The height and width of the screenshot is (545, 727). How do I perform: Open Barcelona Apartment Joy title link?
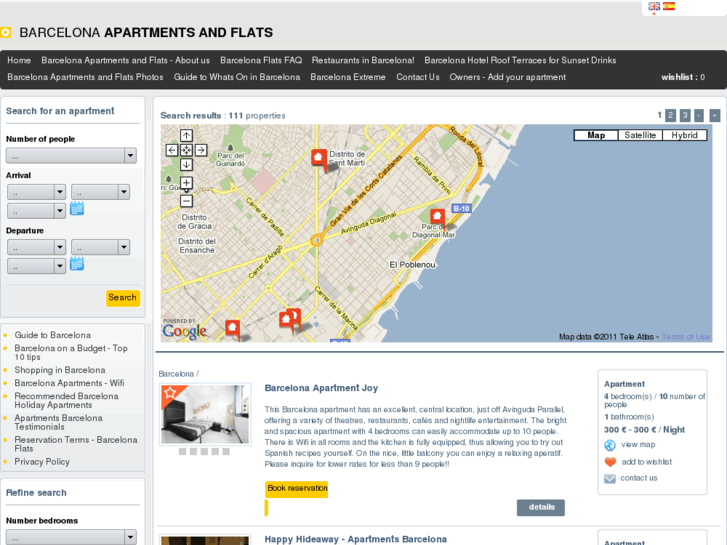[321, 388]
